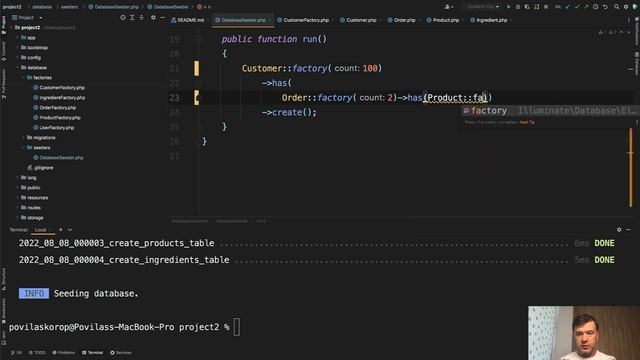The height and width of the screenshot is (360, 640).
Task: Switch to the Product.php tab
Action: coord(443,20)
